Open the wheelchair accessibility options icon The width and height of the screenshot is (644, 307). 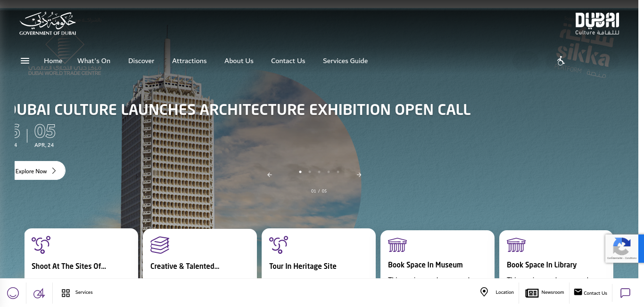[x=561, y=61]
